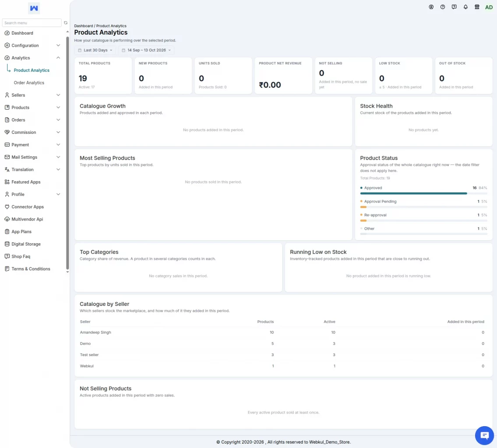Click the Product Net Revenue card
497x448 pixels.
[283, 76]
